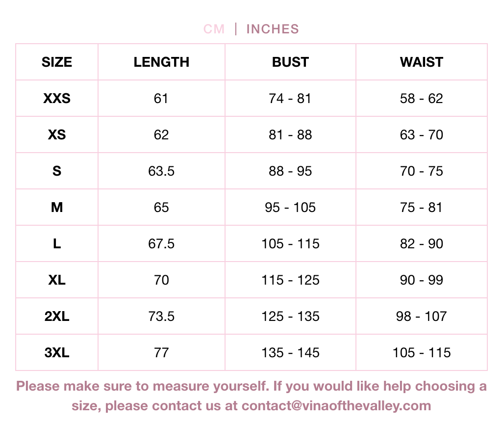Screen dimensions: 504x423
Task: Switch to the CM unit tab
Action: coord(214,29)
